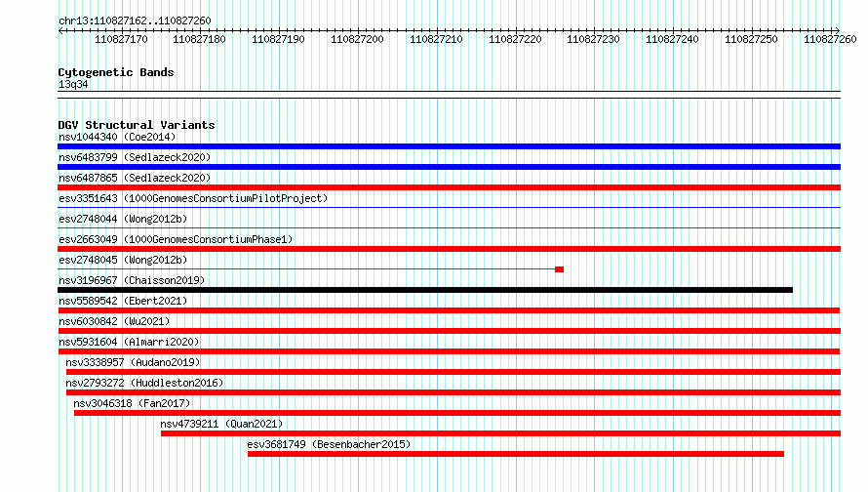Click the red bar under nsv3338957
The width and height of the screenshot is (868, 492).
[454, 372]
